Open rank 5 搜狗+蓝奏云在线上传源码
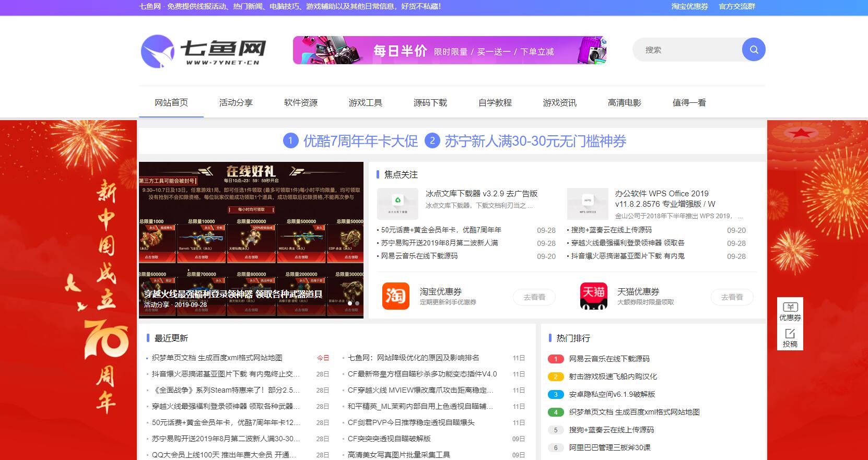The width and height of the screenshot is (868, 460). click(x=611, y=430)
